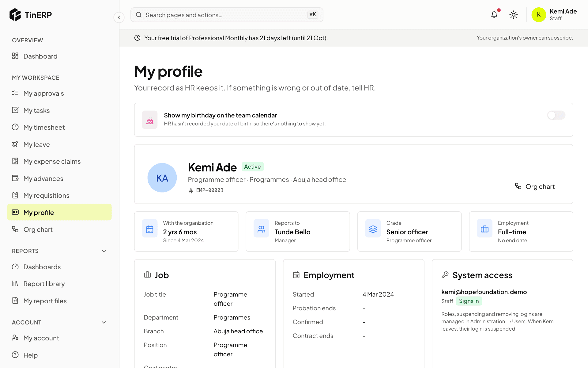Open My leave page from sidebar

coord(59,144)
